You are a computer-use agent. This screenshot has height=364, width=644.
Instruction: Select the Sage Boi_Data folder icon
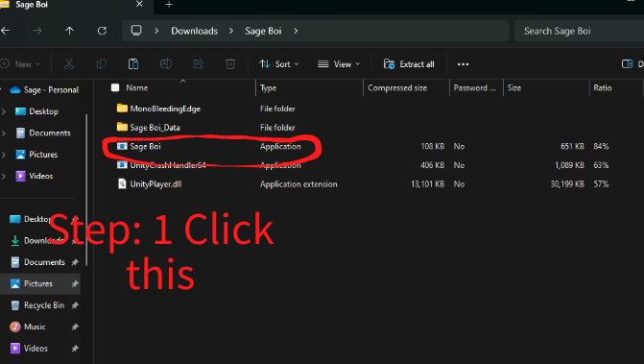pyautogui.click(x=122, y=127)
